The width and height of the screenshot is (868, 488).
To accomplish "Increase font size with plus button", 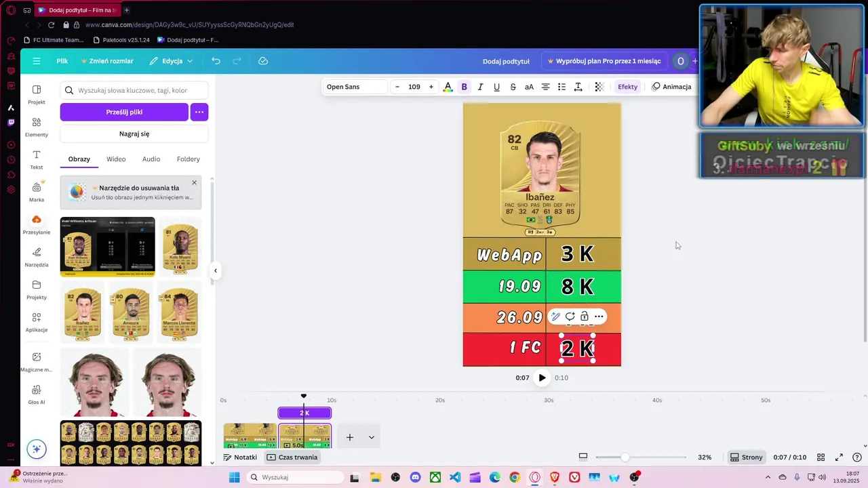I will click(x=431, y=87).
